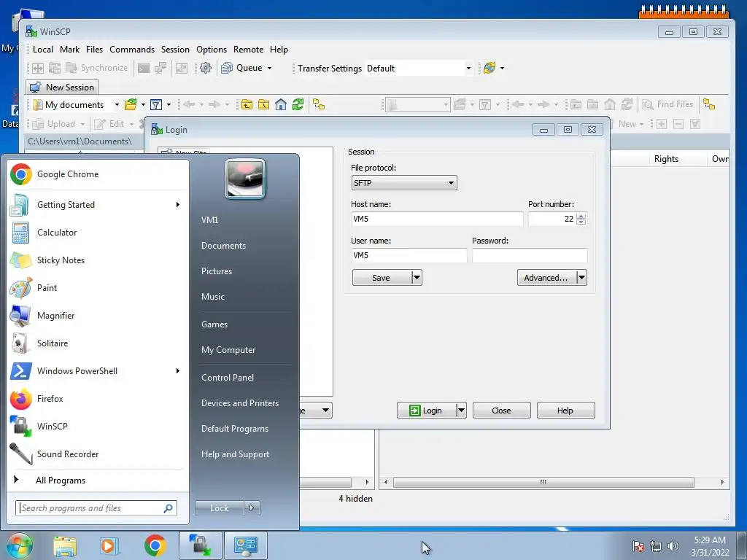The image size is (747, 560).
Task: Launch Calculator from Start menu
Action: click(57, 233)
